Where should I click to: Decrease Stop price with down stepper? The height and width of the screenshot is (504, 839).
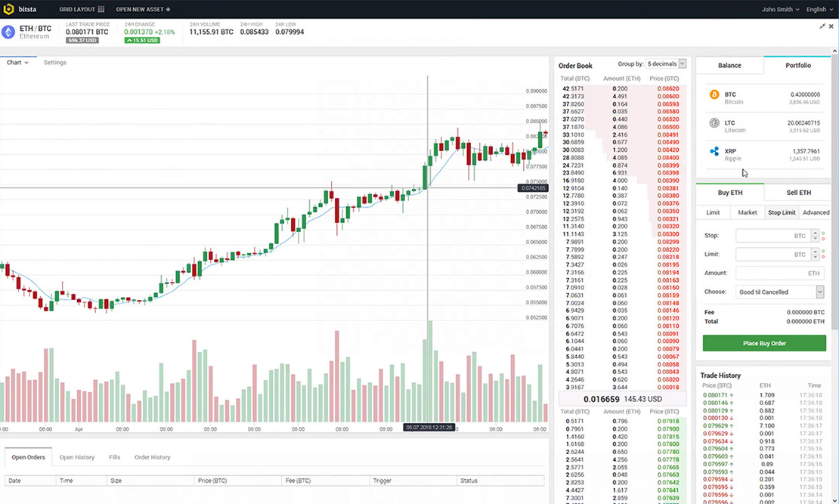pos(816,239)
